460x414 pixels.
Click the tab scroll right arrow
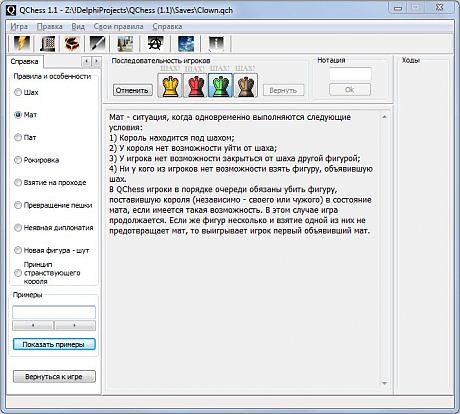(x=96, y=61)
